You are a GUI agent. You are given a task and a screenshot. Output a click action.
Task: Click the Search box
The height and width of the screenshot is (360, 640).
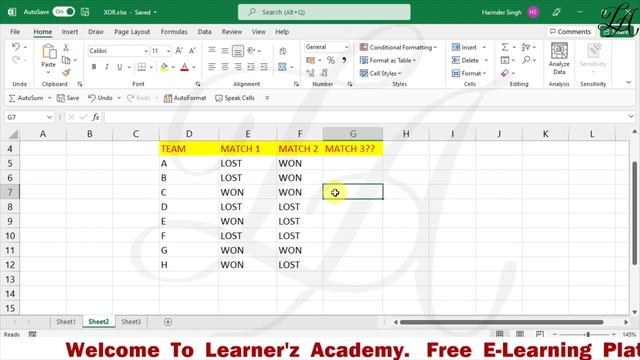tap(324, 12)
